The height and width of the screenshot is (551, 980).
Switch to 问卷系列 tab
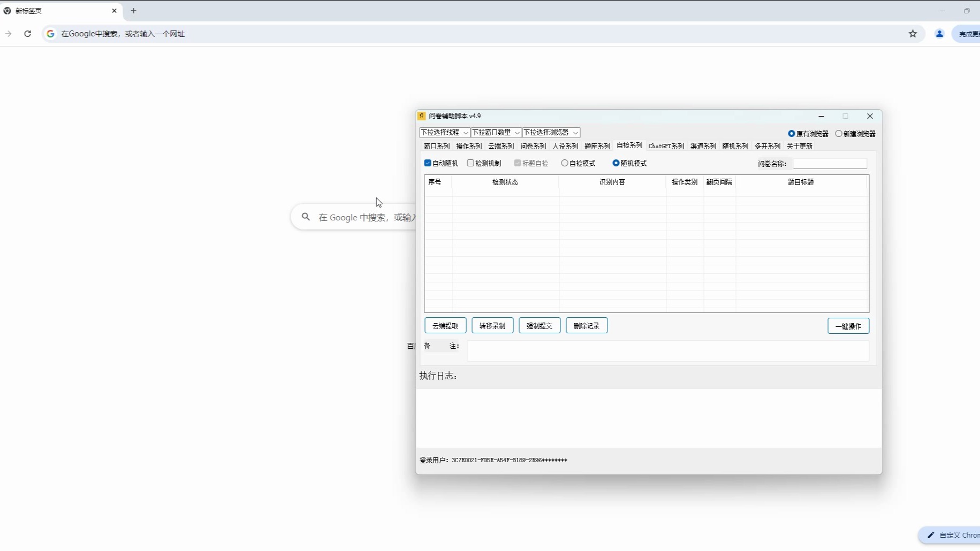coord(533,146)
